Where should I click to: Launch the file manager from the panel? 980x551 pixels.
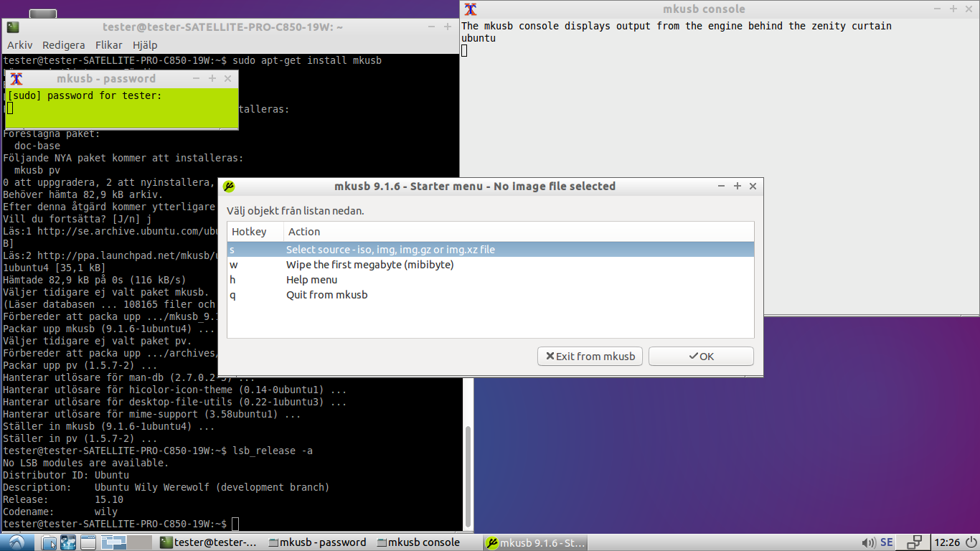pyautogui.click(x=49, y=542)
